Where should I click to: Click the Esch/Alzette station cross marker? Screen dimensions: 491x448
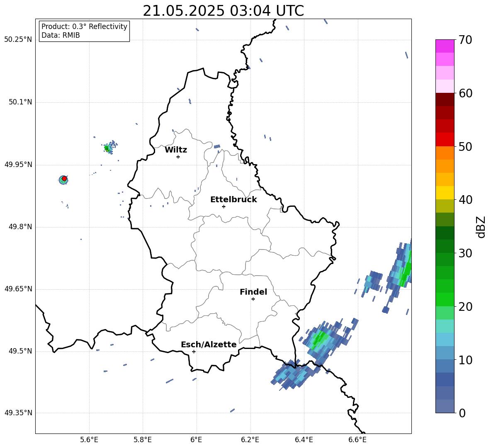[x=194, y=351]
